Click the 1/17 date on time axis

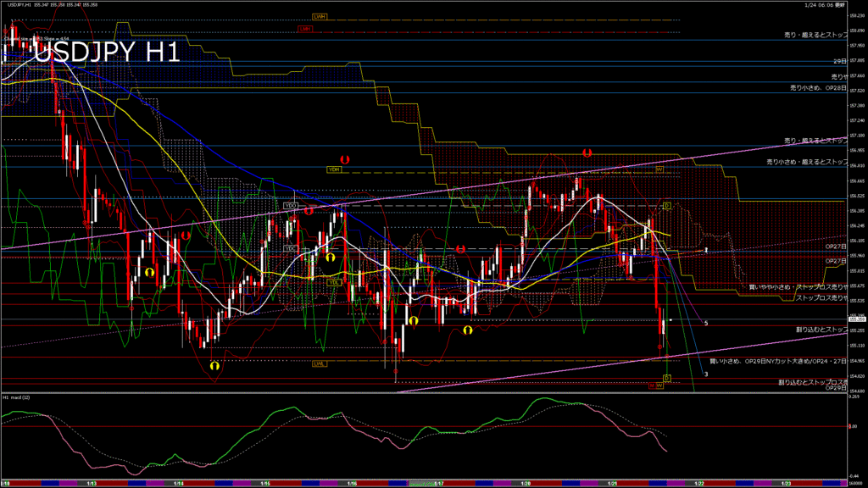tap(439, 484)
